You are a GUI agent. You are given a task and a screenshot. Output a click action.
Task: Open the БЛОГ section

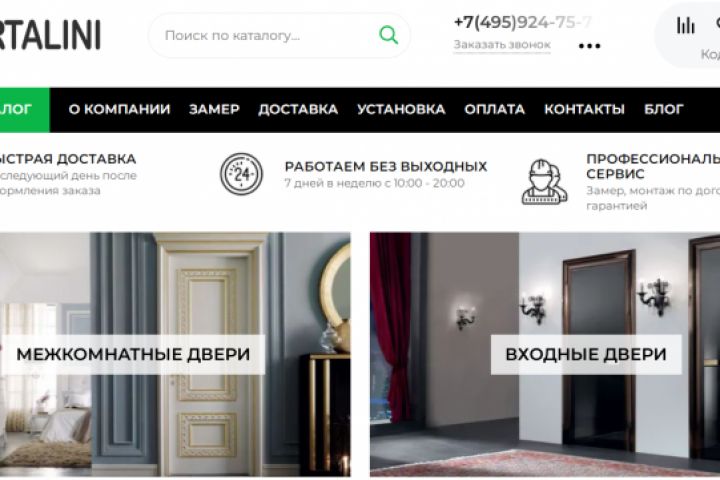pyautogui.click(x=664, y=109)
